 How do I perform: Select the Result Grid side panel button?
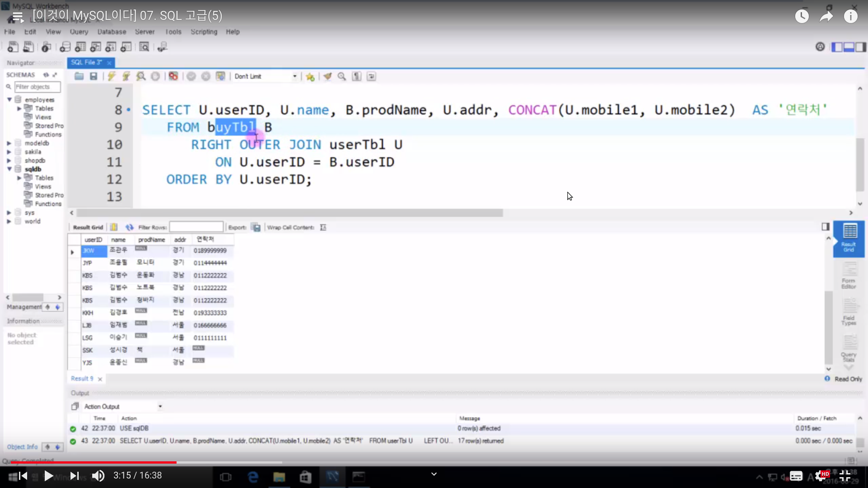[849, 239]
